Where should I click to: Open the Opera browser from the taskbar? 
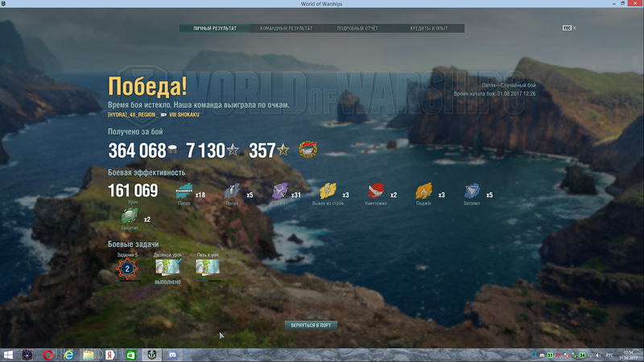pyautogui.click(x=48, y=355)
